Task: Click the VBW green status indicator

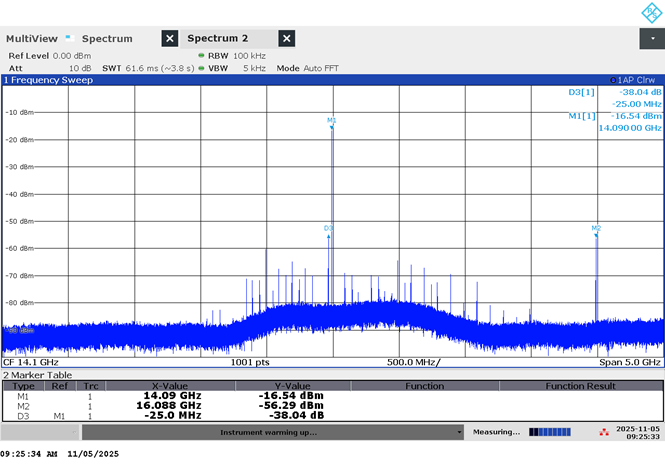Action: click(201, 68)
